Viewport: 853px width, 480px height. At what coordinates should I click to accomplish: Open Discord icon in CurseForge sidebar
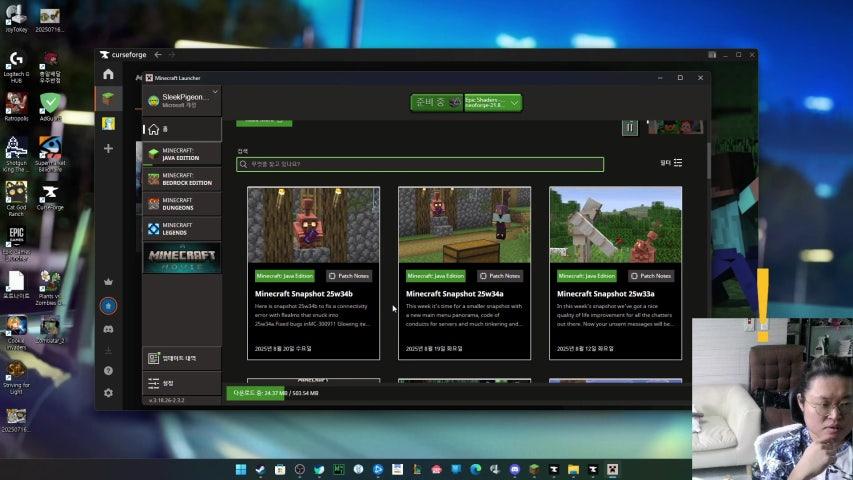(108, 329)
